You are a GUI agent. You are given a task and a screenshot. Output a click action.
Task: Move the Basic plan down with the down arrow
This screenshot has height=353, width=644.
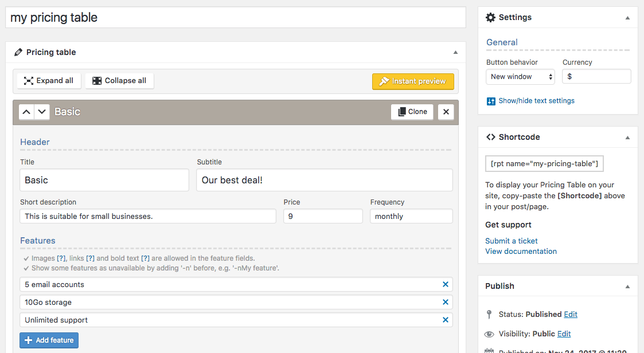click(42, 112)
